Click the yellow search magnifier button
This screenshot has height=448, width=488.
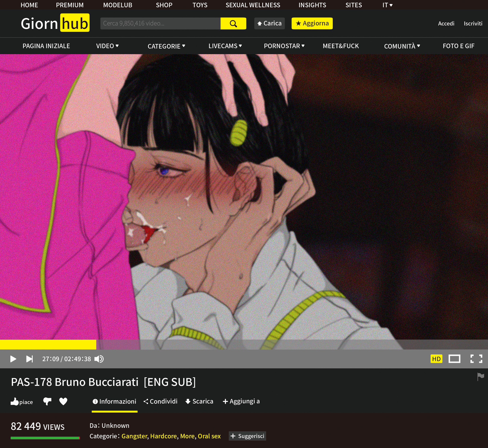click(233, 23)
